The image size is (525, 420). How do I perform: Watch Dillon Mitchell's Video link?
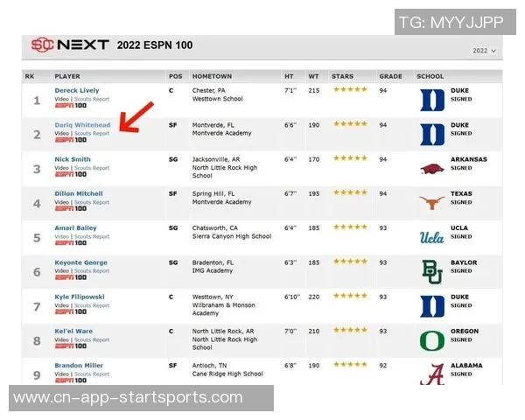point(61,202)
